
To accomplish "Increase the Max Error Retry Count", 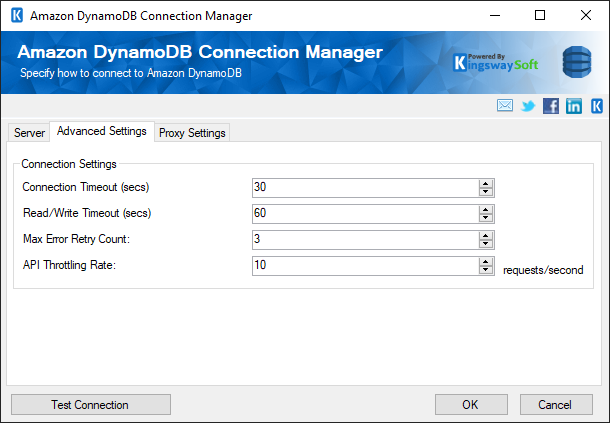I will (x=486, y=235).
